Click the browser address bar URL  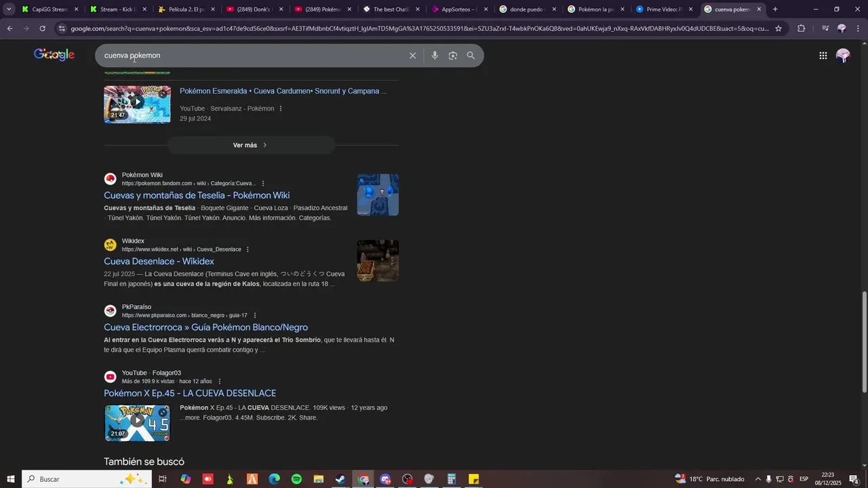(419, 28)
